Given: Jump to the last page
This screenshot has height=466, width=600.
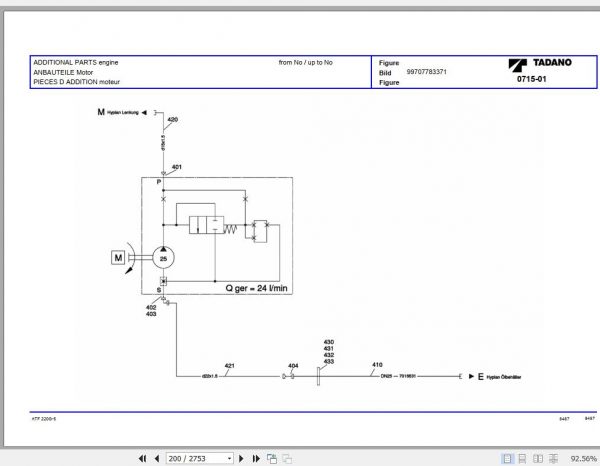Looking at the screenshot, I should (256, 458).
